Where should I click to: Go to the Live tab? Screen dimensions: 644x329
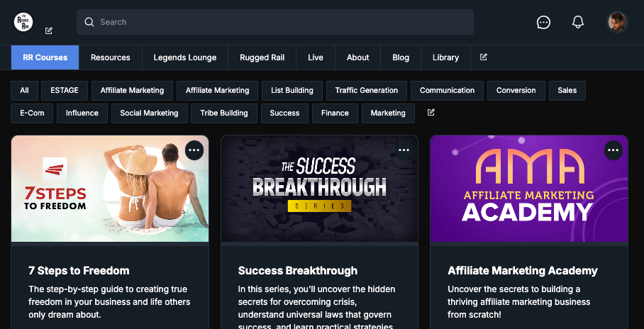pos(316,57)
